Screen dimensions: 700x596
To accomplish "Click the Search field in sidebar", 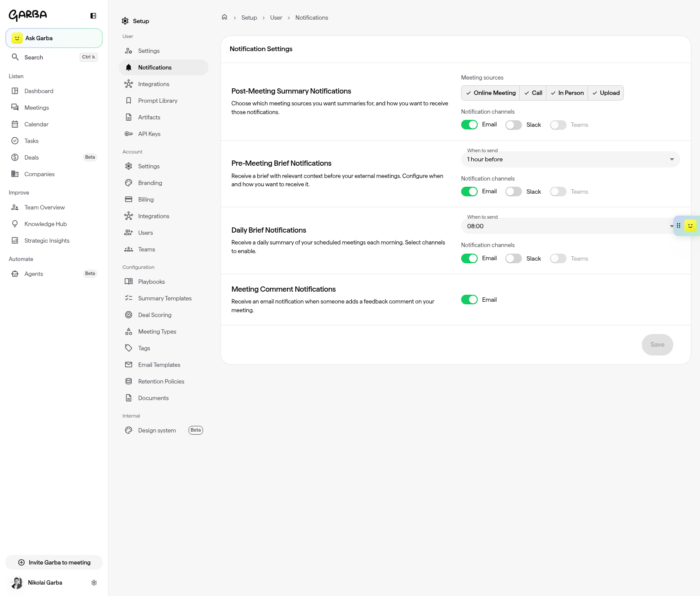I will 54,57.
